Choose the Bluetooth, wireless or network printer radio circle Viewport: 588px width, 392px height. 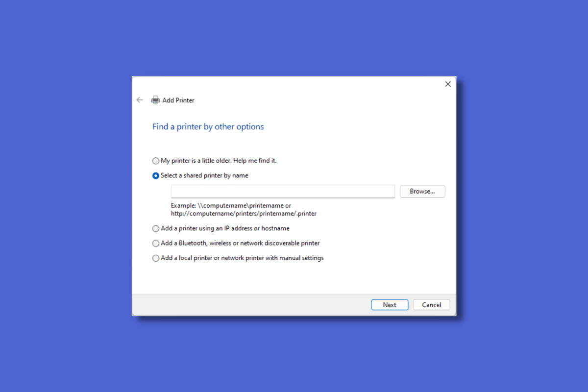click(x=156, y=243)
